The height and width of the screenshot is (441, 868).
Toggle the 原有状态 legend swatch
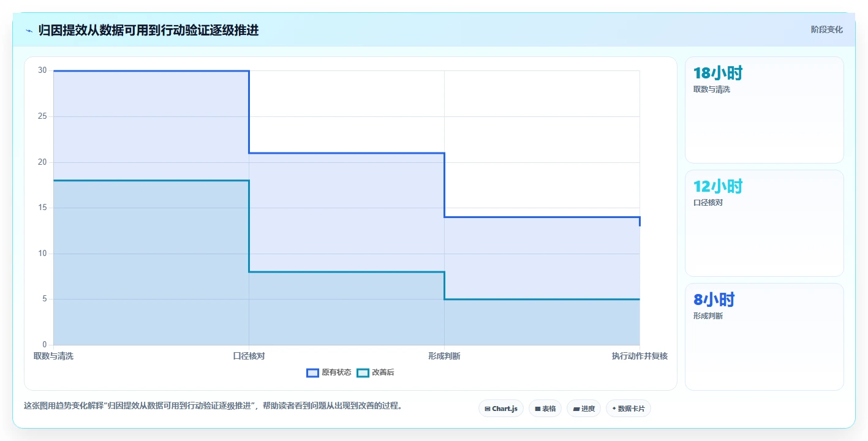click(312, 372)
